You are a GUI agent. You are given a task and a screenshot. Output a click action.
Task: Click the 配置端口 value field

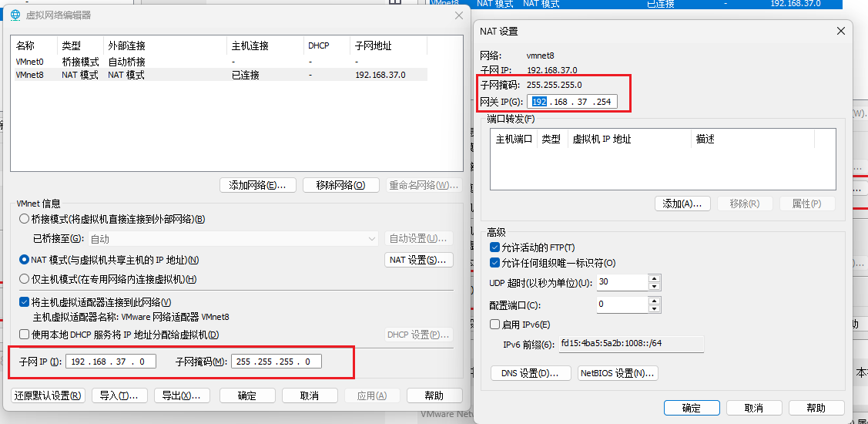[622, 305]
